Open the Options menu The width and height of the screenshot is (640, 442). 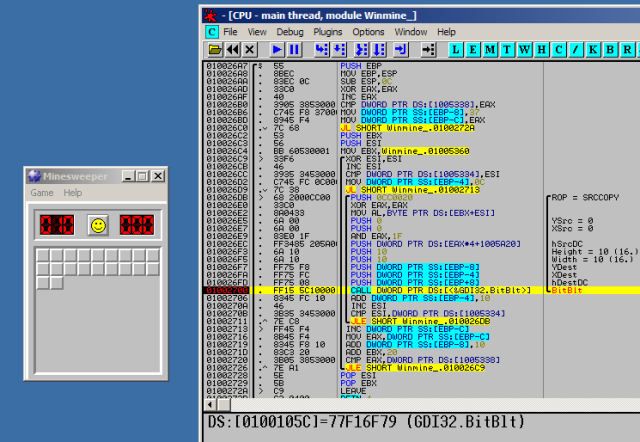(368, 32)
